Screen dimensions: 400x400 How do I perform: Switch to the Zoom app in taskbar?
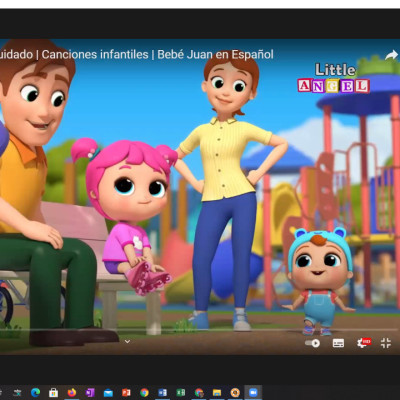pos(253,392)
